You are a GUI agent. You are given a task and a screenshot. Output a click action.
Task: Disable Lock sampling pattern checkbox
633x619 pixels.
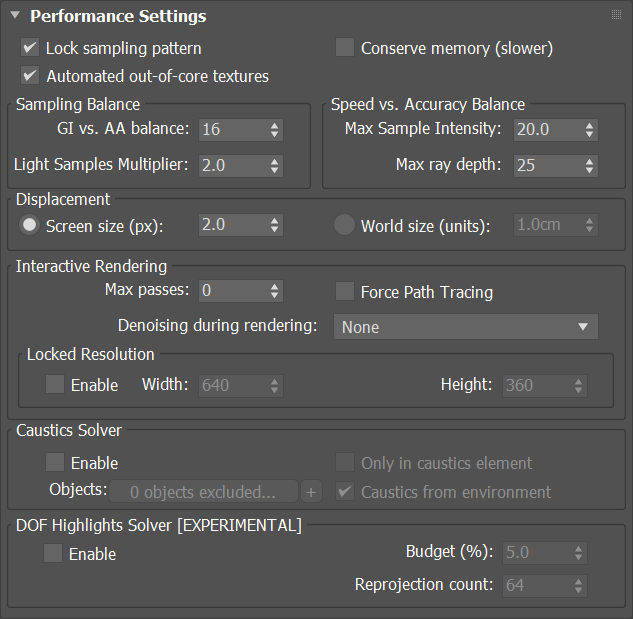tap(30, 48)
